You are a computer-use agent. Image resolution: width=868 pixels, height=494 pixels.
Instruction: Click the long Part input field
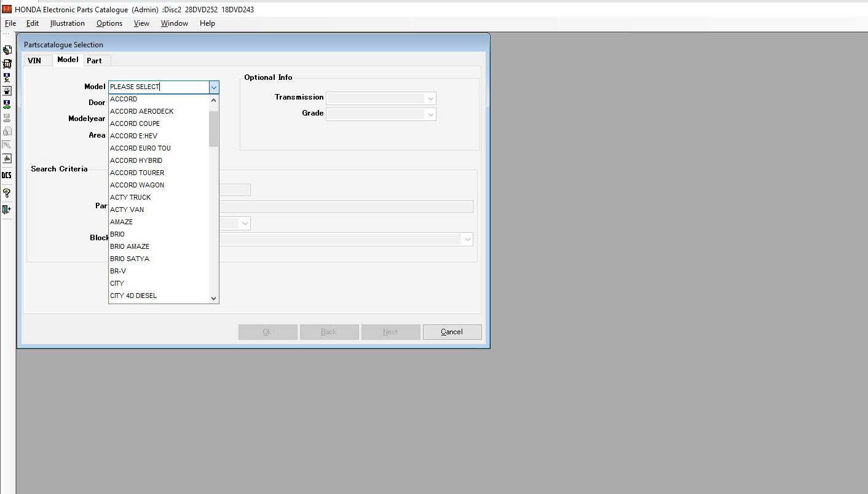(346, 206)
